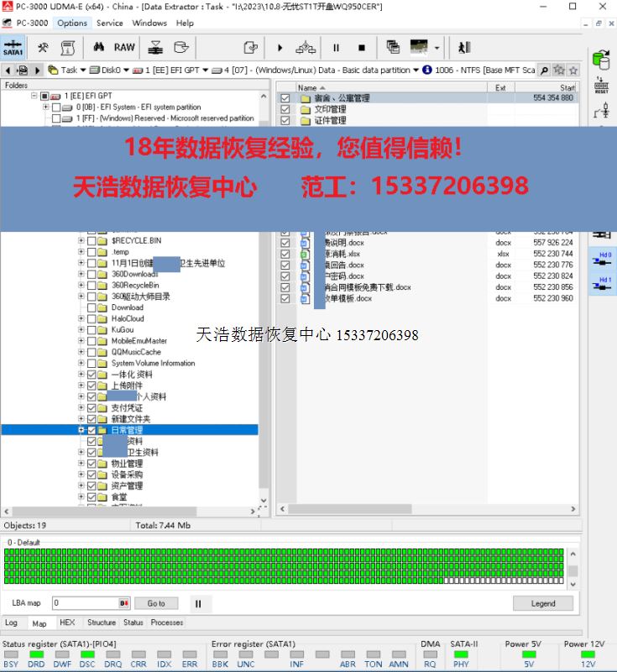Viewport: 617px width, 672px height.
Task: Select the Hd 0 head icon
Action: (604, 257)
